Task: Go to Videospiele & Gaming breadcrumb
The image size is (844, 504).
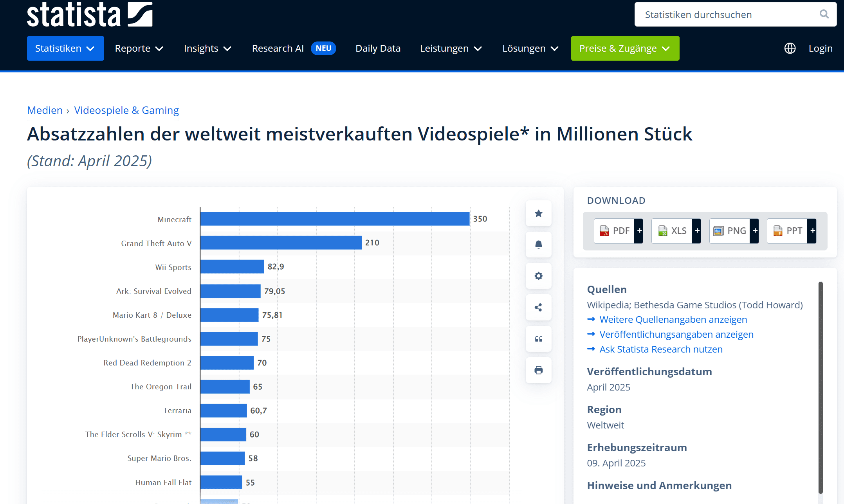Action: click(x=126, y=110)
